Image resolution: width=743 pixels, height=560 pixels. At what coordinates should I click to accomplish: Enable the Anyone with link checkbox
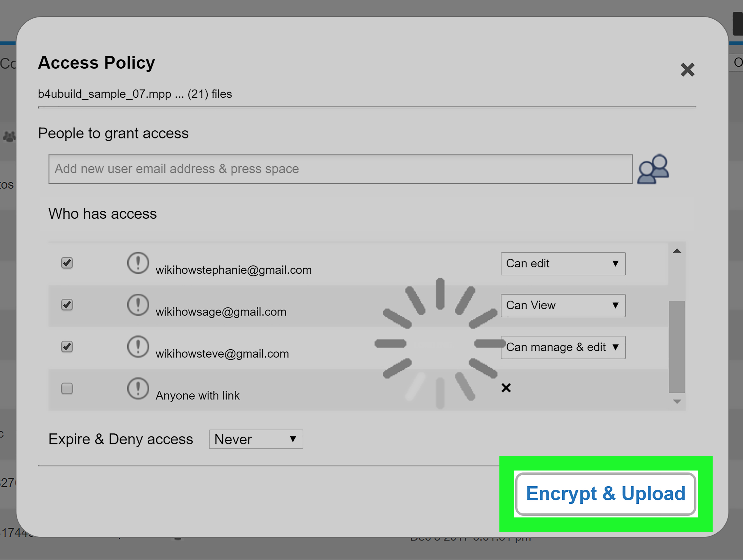coord(67,388)
